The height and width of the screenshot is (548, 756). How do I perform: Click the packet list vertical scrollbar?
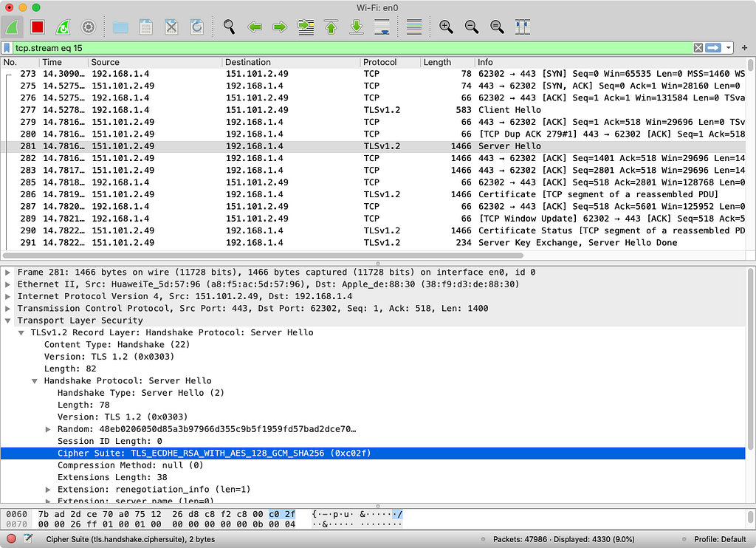(x=750, y=65)
